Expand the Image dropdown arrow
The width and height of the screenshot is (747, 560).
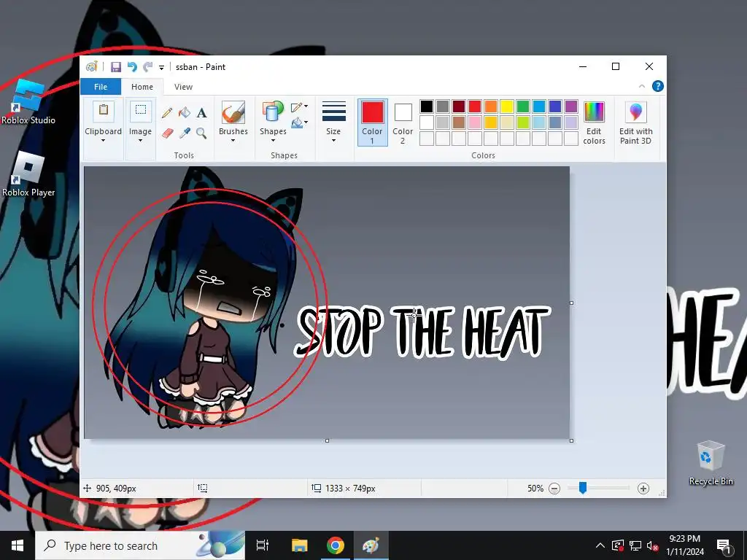click(x=140, y=141)
